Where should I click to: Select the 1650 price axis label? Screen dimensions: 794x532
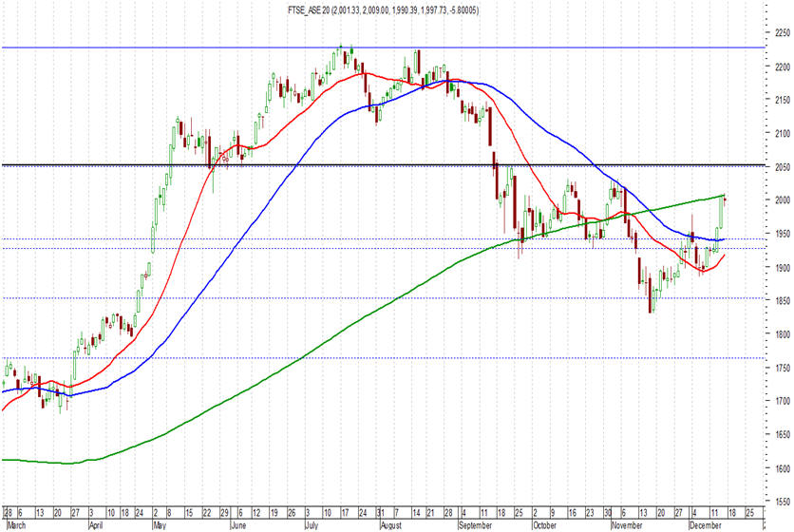click(782, 435)
